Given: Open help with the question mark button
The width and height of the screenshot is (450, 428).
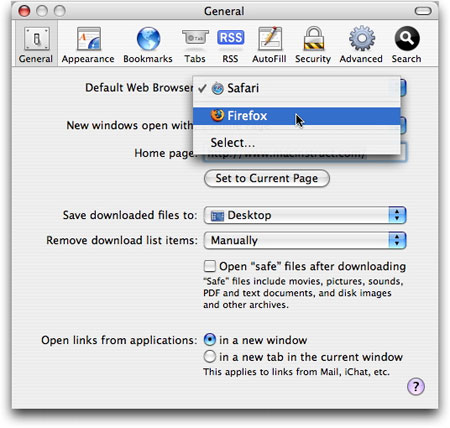Looking at the screenshot, I should click(416, 387).
